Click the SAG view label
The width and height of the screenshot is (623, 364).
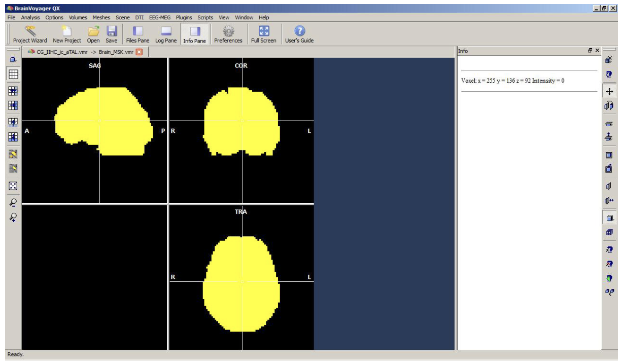(95, 66)
